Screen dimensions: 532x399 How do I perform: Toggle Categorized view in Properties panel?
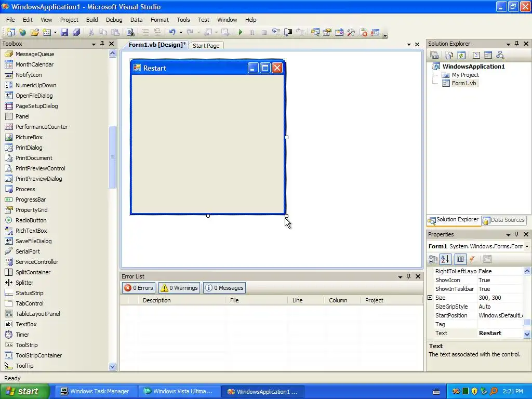click(x=433, y=259)
